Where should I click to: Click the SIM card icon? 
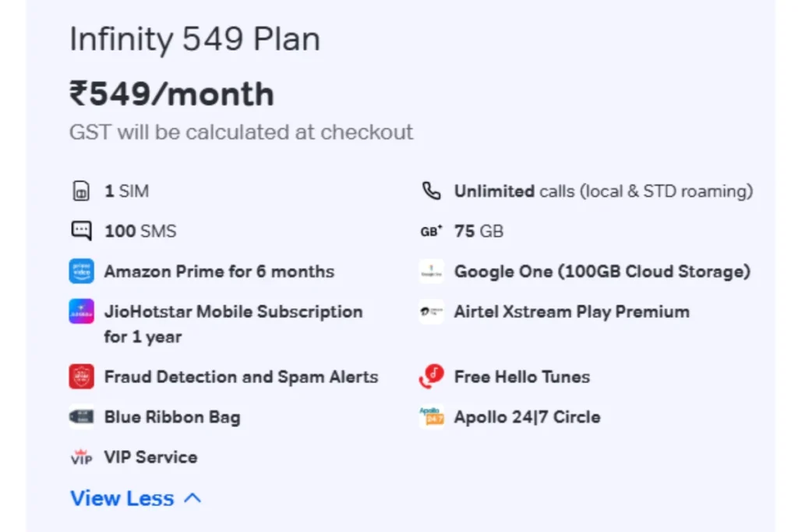pos(81,191)
